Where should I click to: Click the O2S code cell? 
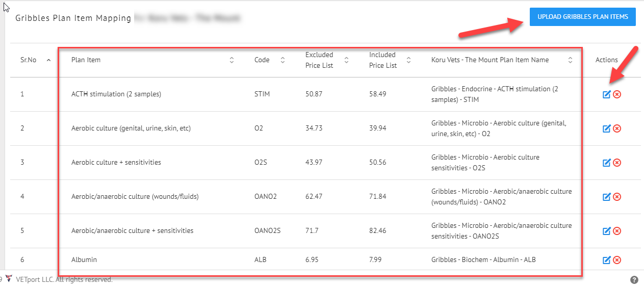[x=261, y=163]
